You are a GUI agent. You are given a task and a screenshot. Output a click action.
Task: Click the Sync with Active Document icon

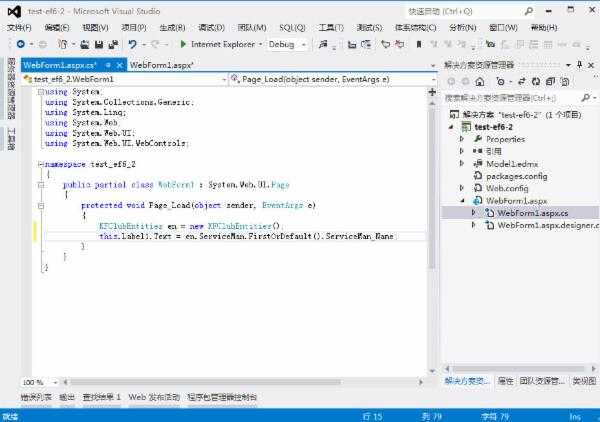point(522,81)
